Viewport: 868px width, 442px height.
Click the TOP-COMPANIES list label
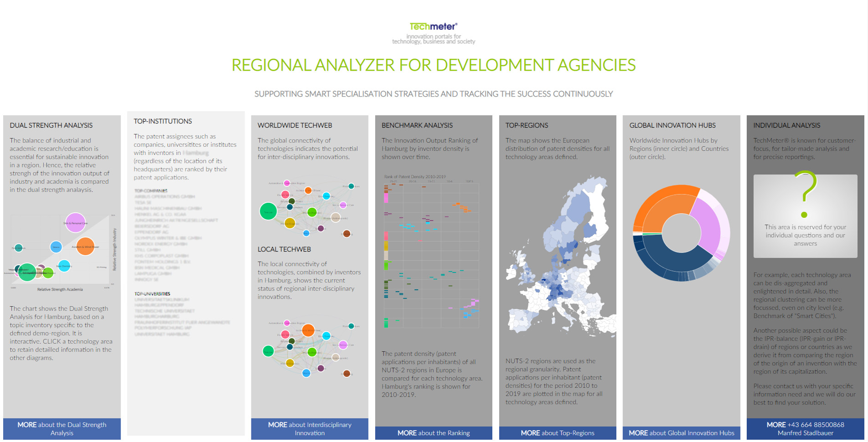151,190
